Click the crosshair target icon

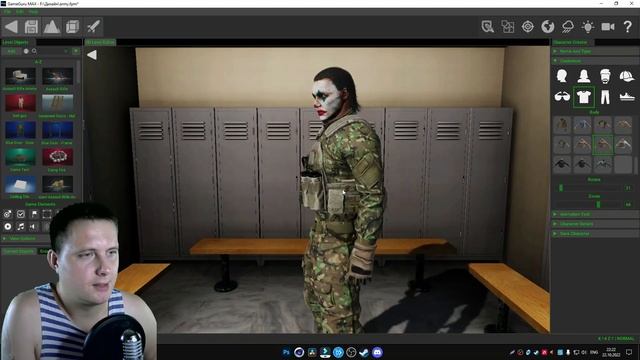point(528,27)
